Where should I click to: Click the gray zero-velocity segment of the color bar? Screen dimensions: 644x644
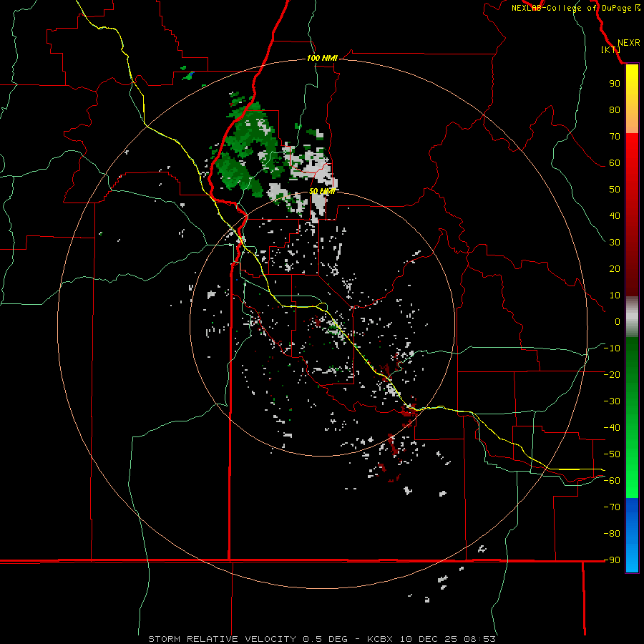click(632, 318)
